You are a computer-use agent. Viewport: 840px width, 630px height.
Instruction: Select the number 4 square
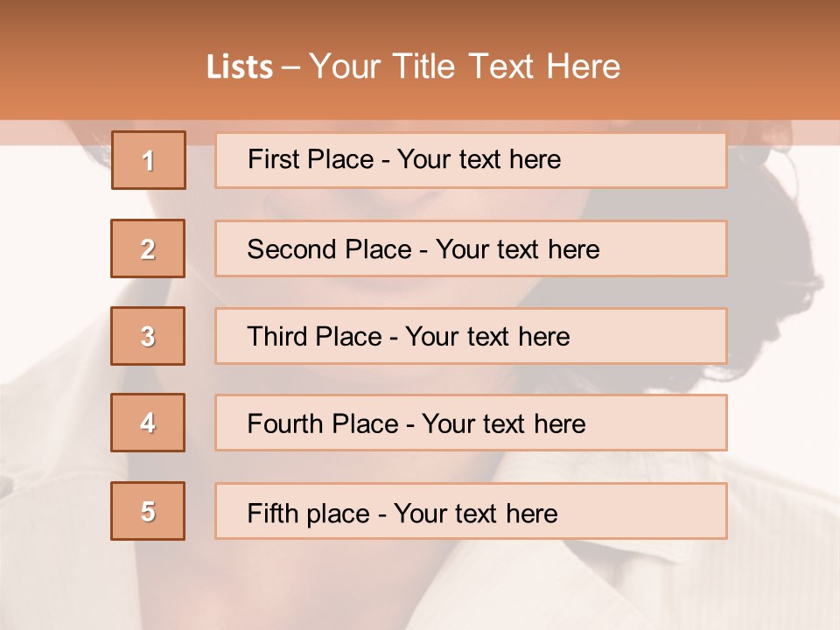pyautogui.click(x=148, y=423)
